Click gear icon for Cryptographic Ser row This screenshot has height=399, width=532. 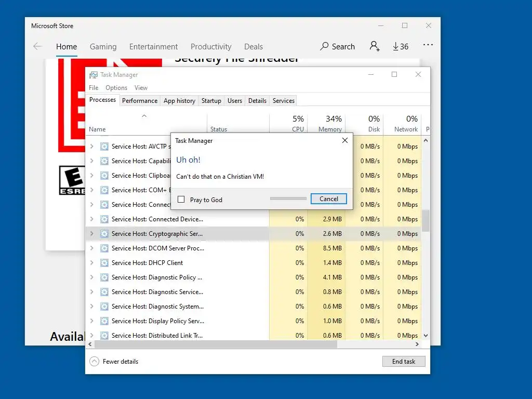click(104, 234)
